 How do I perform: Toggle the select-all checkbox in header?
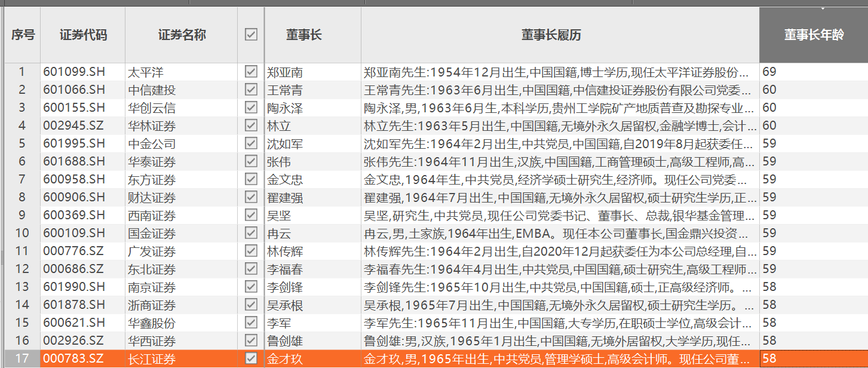click(251, 35)
